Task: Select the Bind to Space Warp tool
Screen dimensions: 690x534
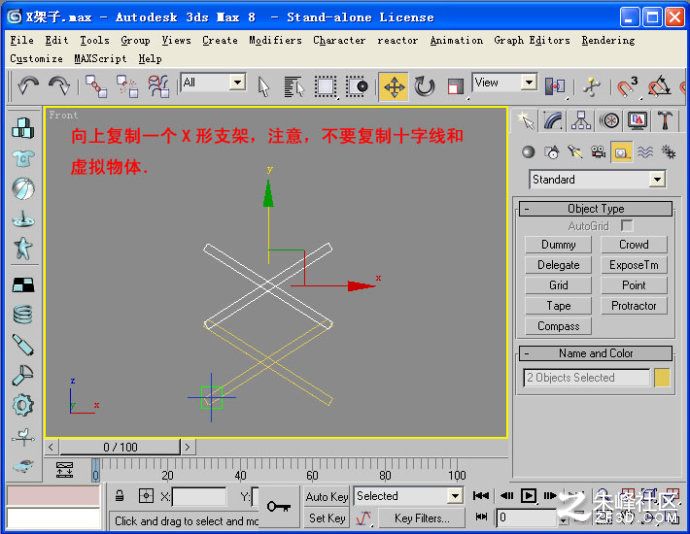Action: point(158,86)
